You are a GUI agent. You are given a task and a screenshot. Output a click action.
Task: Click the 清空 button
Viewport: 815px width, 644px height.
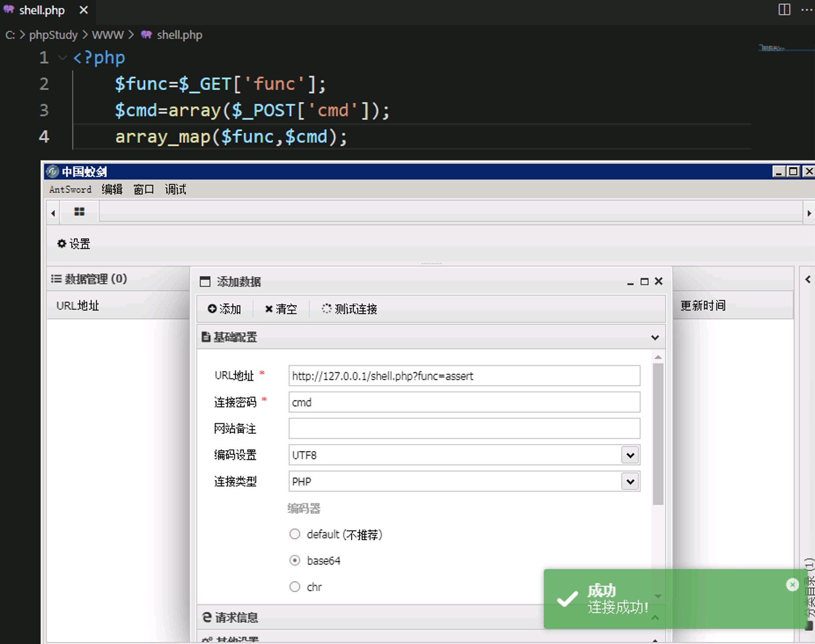[x=281, y=309]
